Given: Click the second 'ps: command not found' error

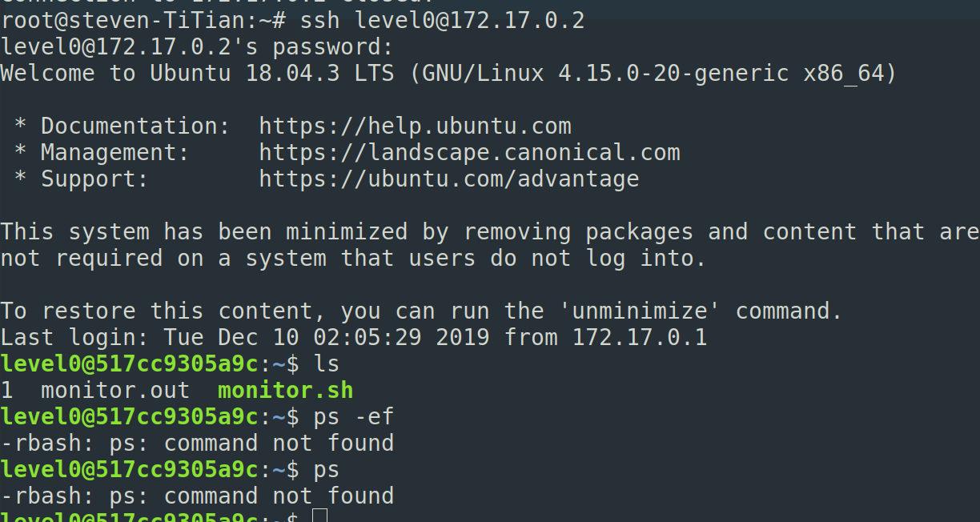Looking at the screenshot, I should pyautogui.click(x=251, y=496).
